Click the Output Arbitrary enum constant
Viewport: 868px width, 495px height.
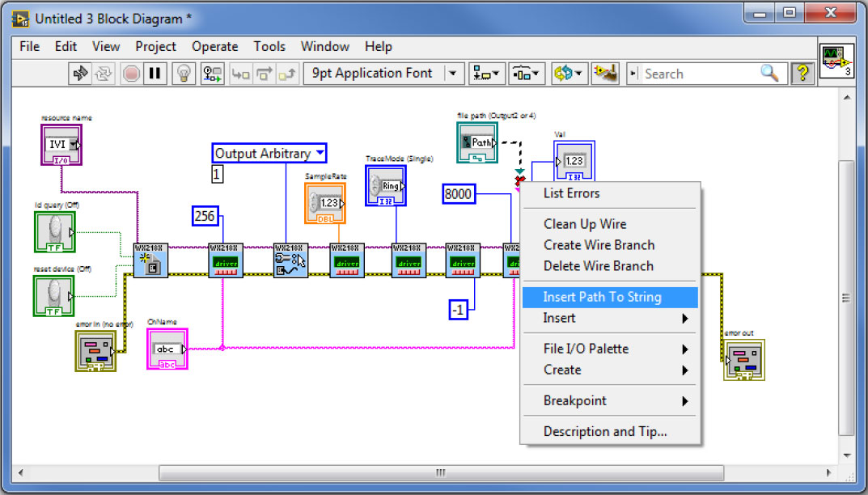click(x=270, y=154)
